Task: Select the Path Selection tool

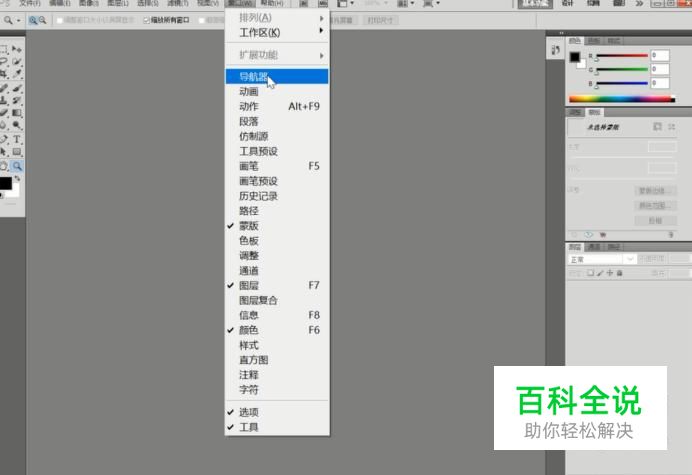Action: 4,152
